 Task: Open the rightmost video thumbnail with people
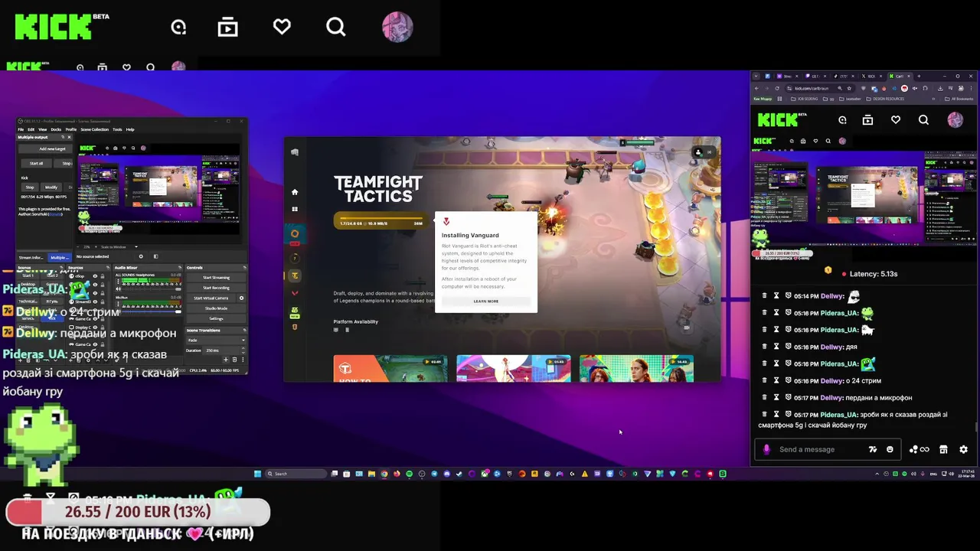point(637,368)
